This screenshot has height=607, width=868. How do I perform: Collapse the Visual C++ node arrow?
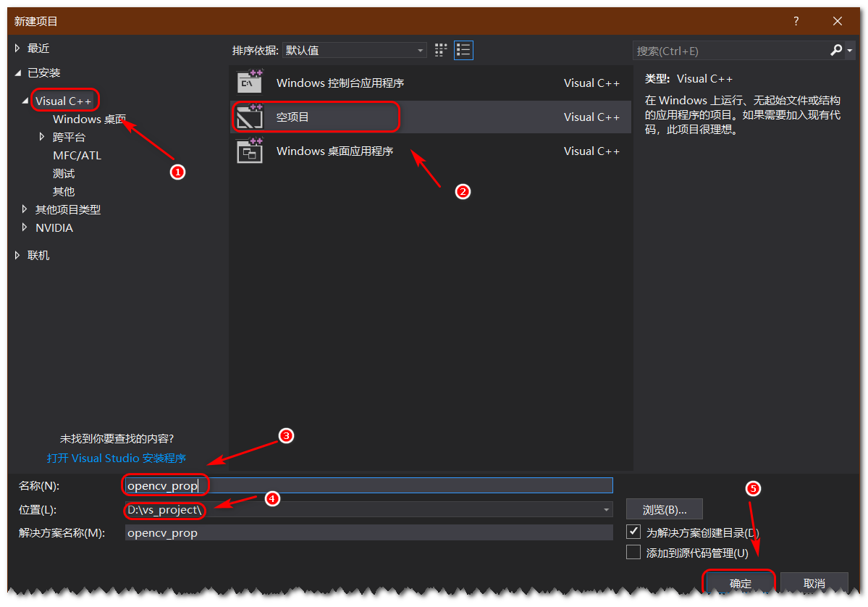(25, 101)
